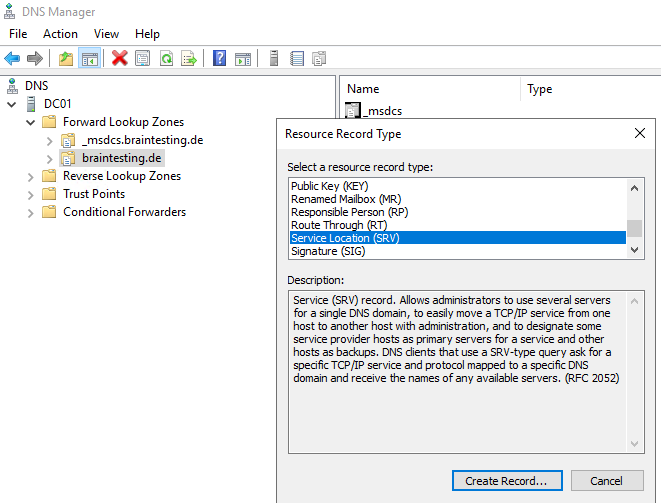Click the Up One Level folder icon
The image size is (661, 503).
pos(66,59)
